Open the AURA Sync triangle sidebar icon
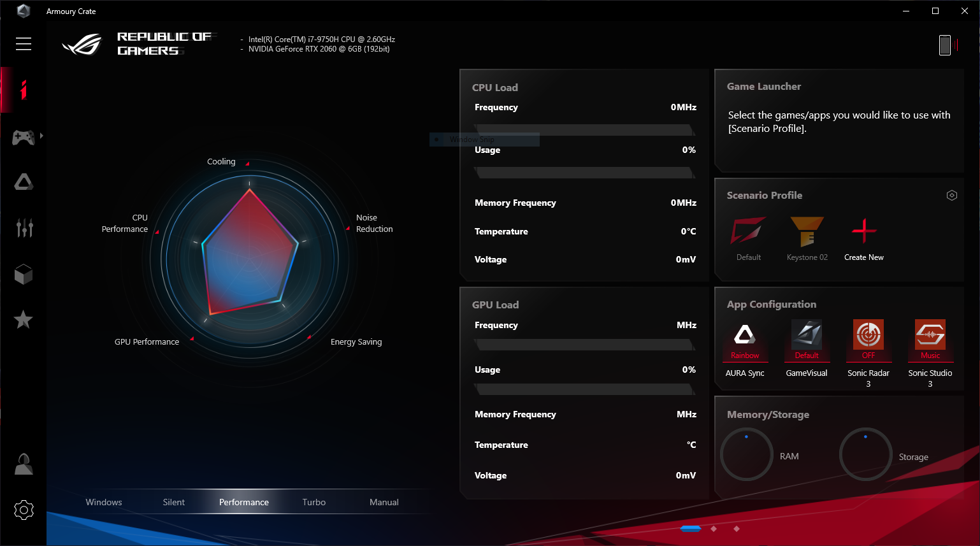The height and width of the screenshot is (546, 980). [24, 182]
